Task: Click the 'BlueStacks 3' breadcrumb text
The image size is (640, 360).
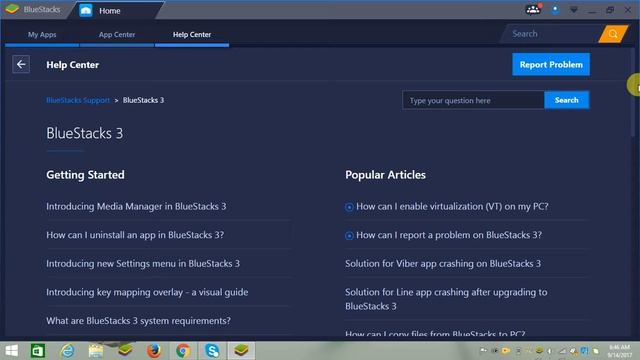Action: click(x=143, y=100)
